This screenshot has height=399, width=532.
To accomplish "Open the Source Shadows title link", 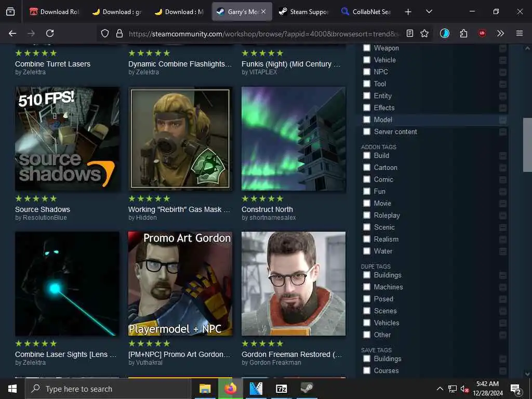I will point(43,209).
